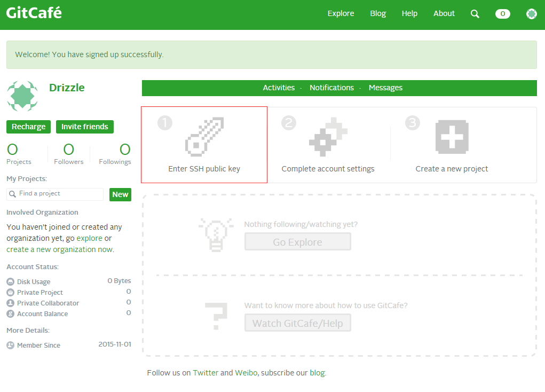Click the Drizzle profile avatar image
Viewport: 545px width, 392px height.
click(22, 96)
